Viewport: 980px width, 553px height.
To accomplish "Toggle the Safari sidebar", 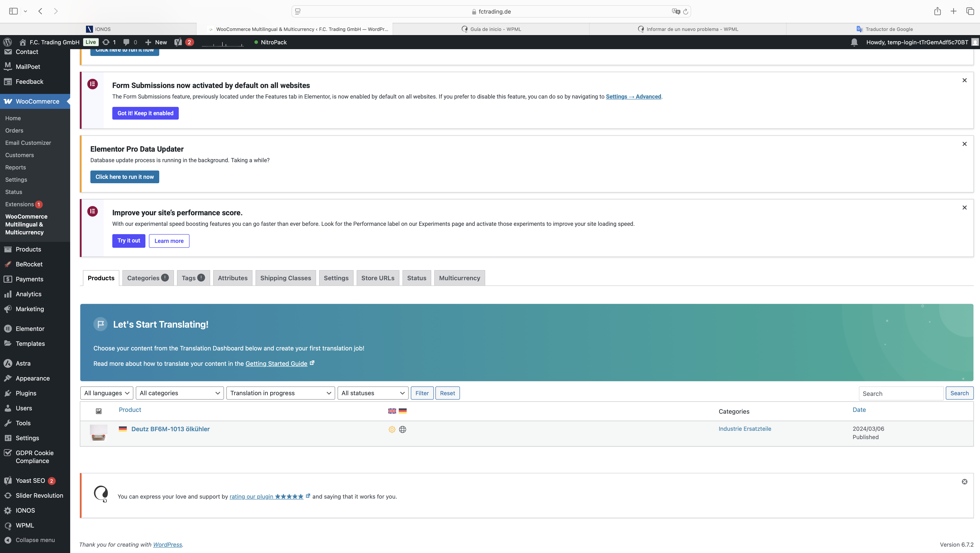I will coord(13,11).
